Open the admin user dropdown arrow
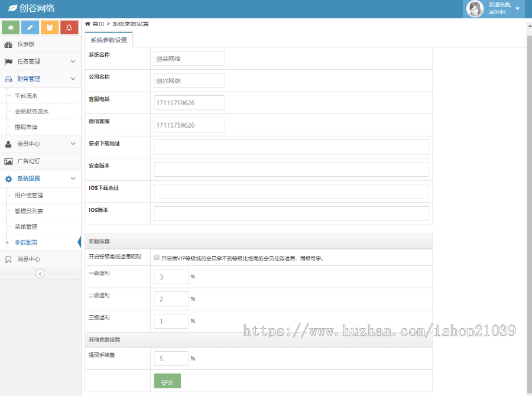 (517, 8)
